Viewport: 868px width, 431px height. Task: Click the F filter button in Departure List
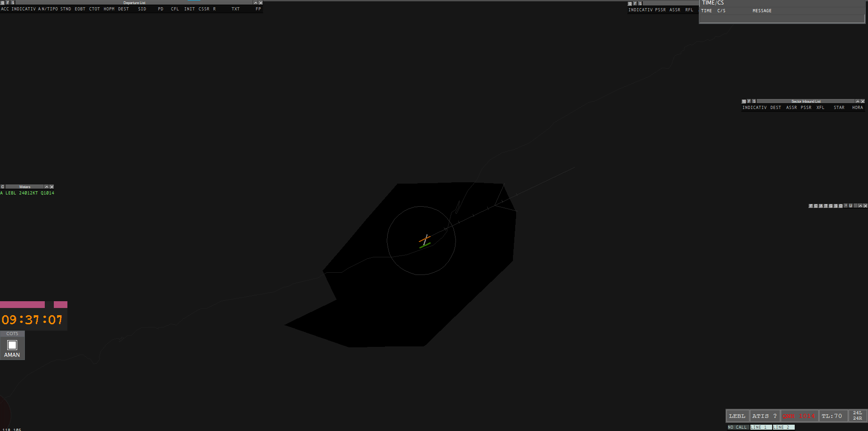tap(8, 3)
